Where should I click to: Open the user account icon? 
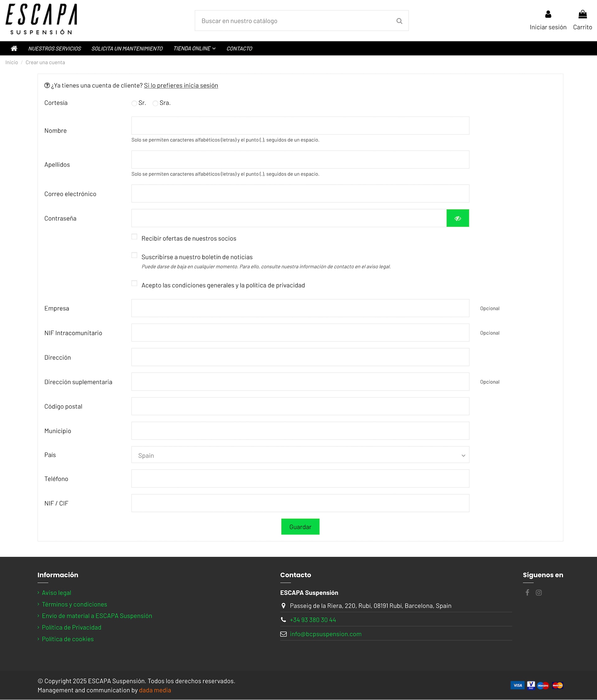coord(548,14)
